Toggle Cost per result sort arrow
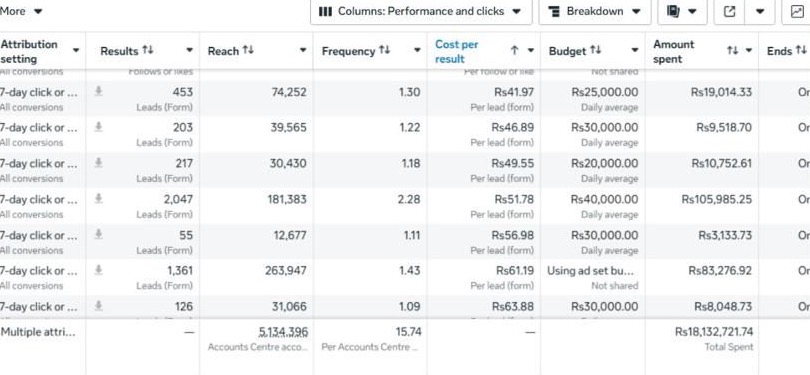 (514, 50)
